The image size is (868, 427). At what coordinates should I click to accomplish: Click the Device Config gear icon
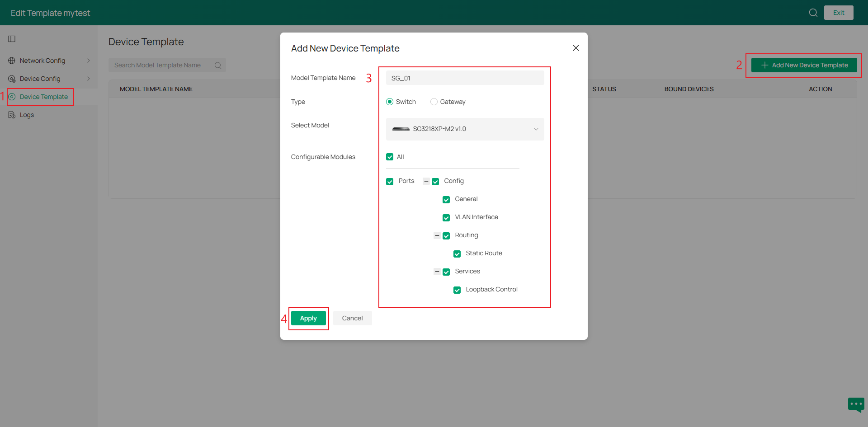pos(12,79)
